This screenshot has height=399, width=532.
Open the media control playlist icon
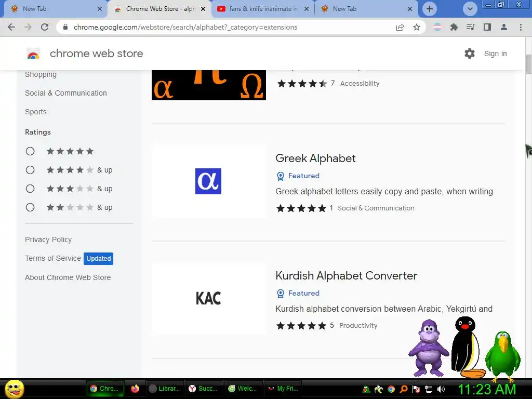(470, 27)
